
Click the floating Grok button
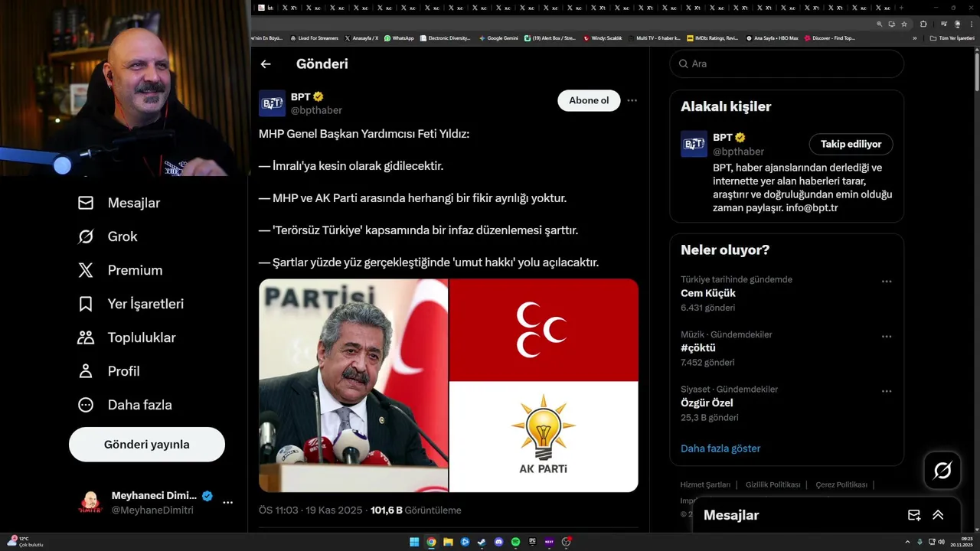[x=942, y=471]
